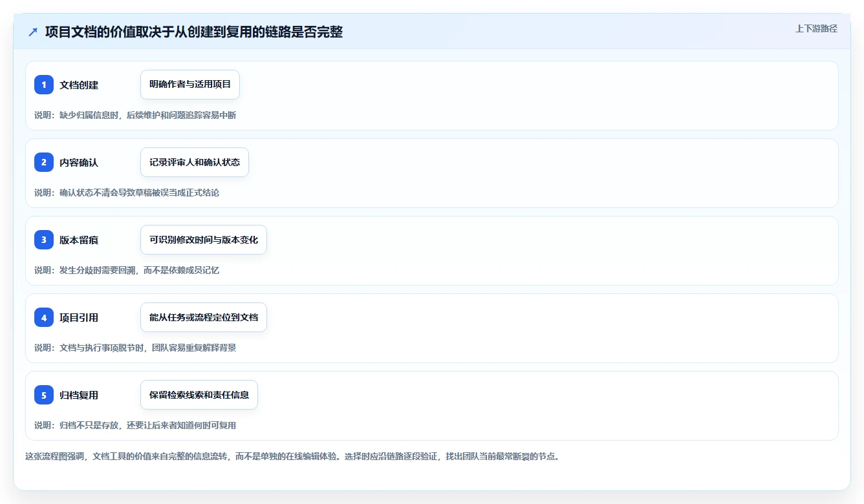The image size is (864, 504).
Task: Click the 版本留痕 step title
Action: point(79,240)
